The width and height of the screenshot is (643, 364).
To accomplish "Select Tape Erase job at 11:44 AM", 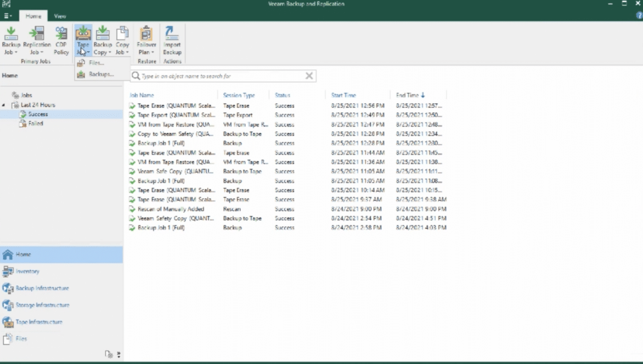I will click(x=287, y=153).
